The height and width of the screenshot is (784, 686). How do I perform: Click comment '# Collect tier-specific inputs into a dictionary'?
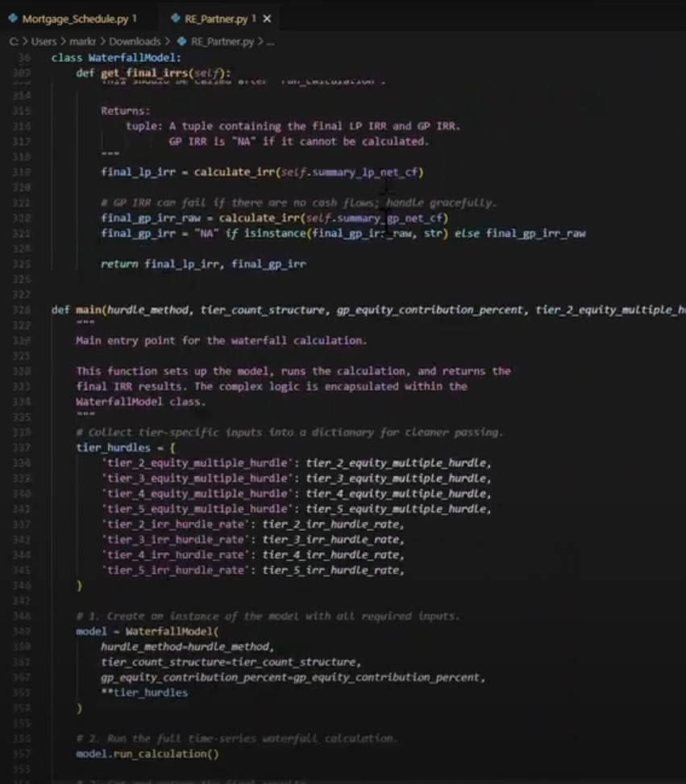point(289,432)
